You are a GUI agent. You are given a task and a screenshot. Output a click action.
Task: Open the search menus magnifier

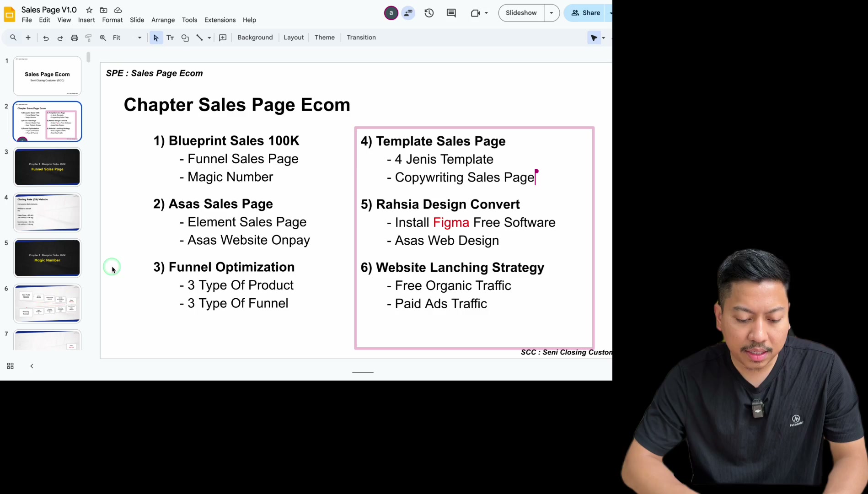pyautogui.click(x=13, y=38)
